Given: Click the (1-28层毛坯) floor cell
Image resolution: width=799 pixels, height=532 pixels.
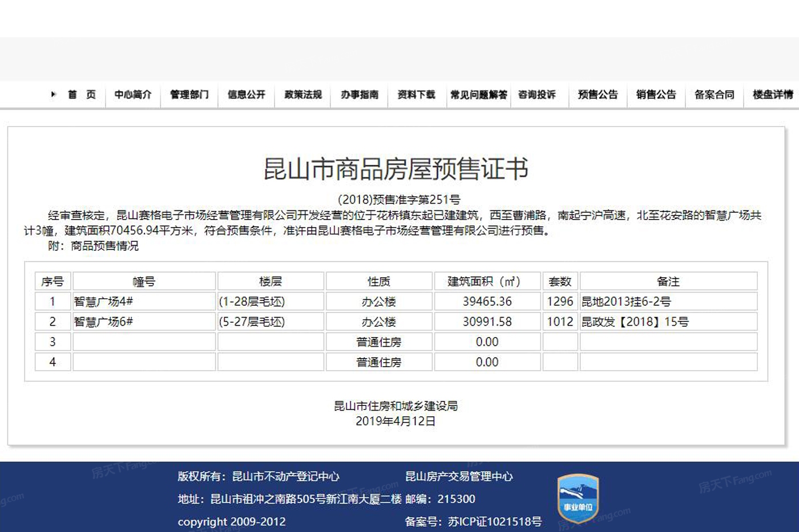Looking at the screenshot, I should (x=271, y=302).
